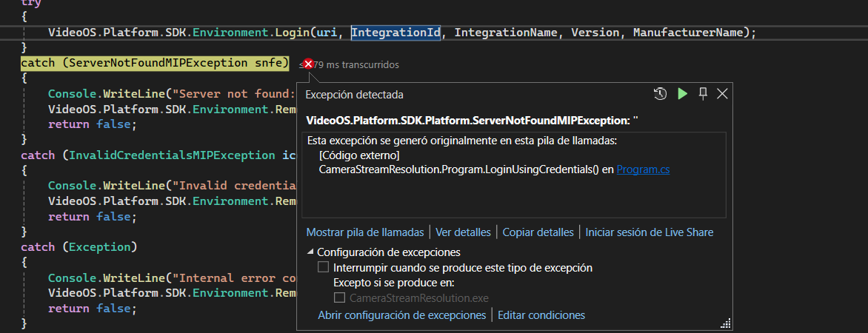
Task: Click the red exception error icon
Action: coord(307,64)
